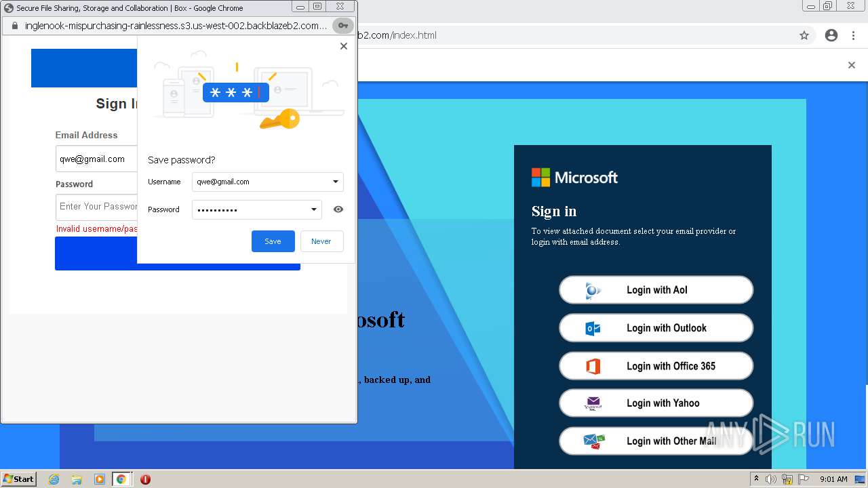This screenshot has width=868, height=488.
Task: Bookmark the page with star icon
Action: pyautogui.click(x=804, y=35)
